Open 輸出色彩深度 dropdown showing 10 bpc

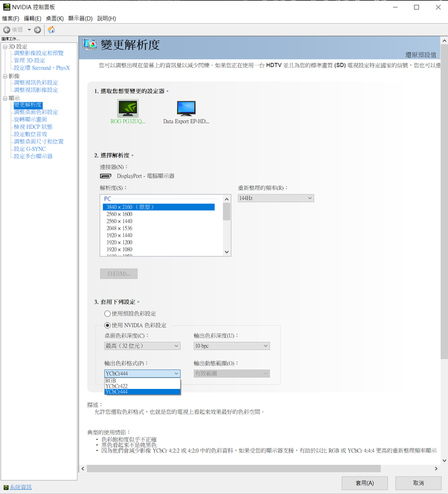(231, 346)
